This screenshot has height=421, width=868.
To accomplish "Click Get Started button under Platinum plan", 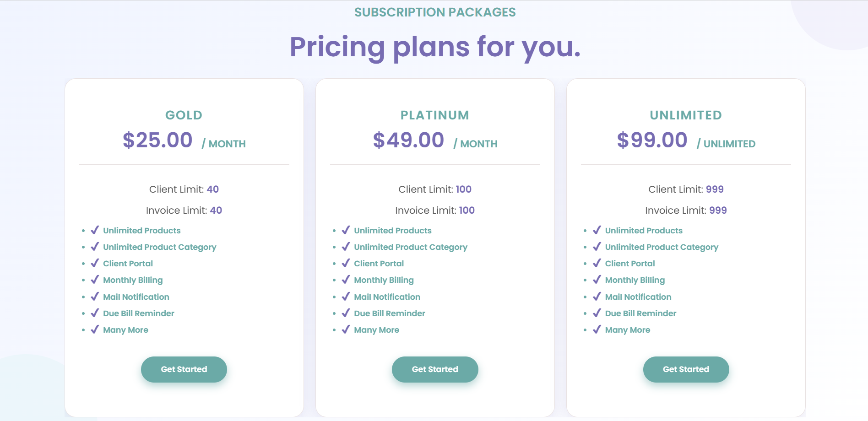I will [x=434, y=369].
